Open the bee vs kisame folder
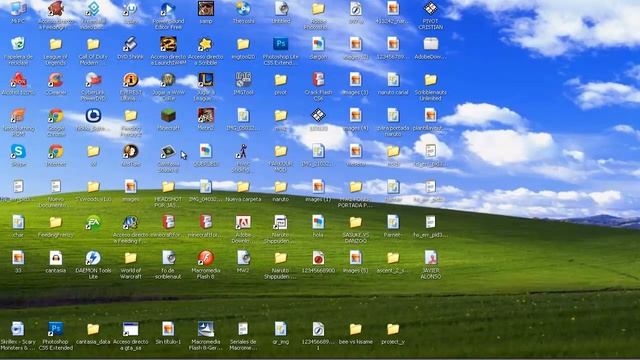 356,329
